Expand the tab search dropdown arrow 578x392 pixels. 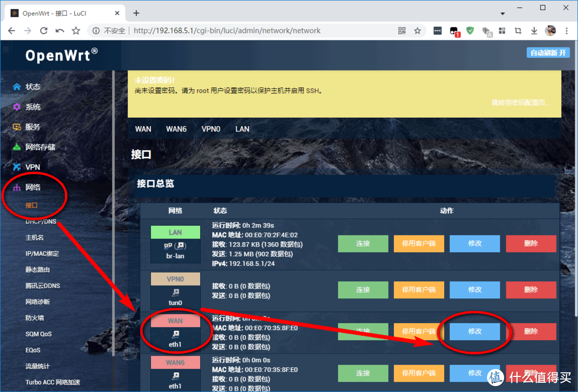503,13
